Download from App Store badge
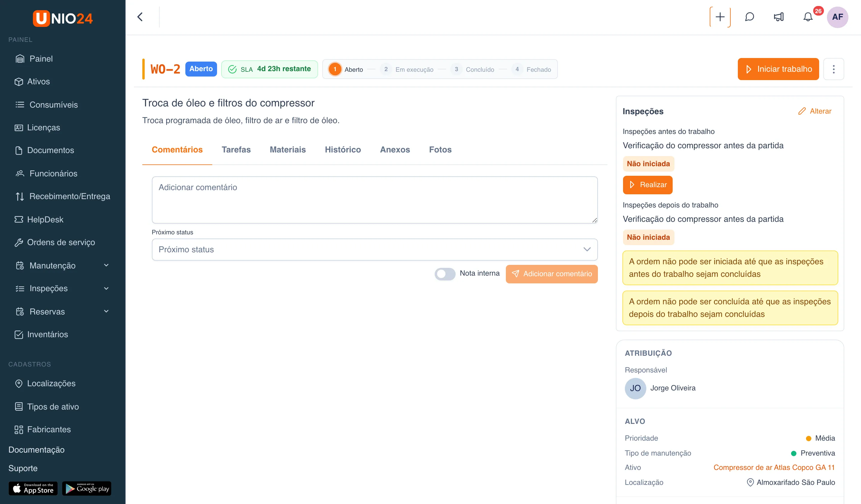 [33, 489]
